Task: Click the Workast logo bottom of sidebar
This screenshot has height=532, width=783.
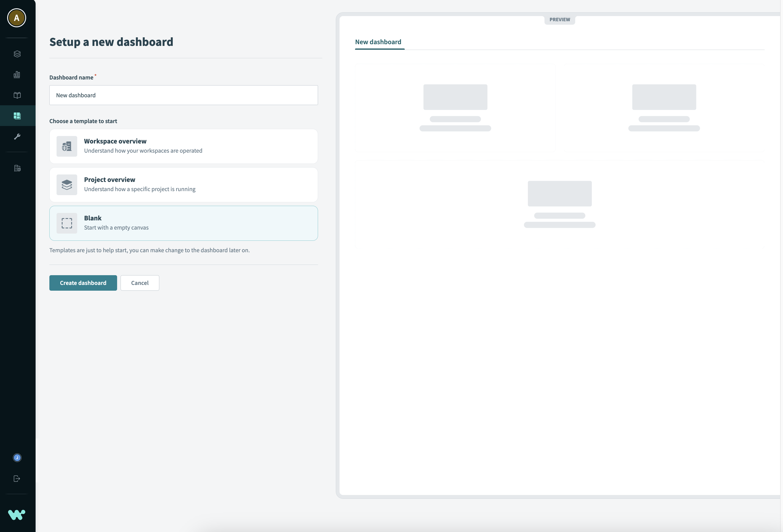Action: 17,514
